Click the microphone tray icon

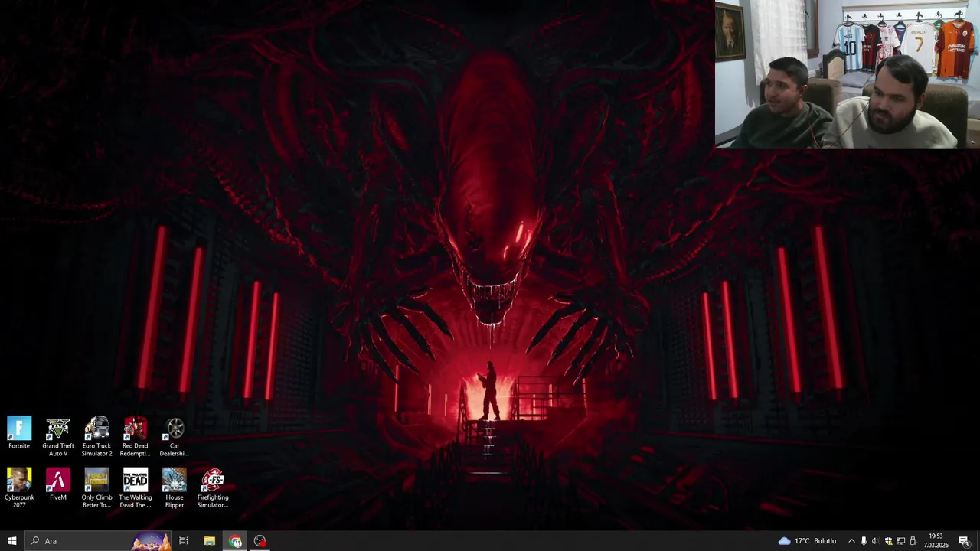coord(864,541)
